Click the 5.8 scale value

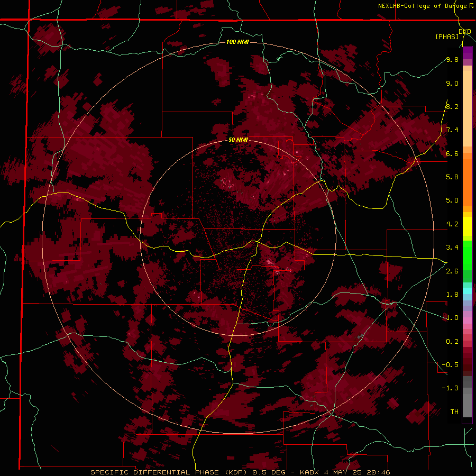(x=452, y=177)
